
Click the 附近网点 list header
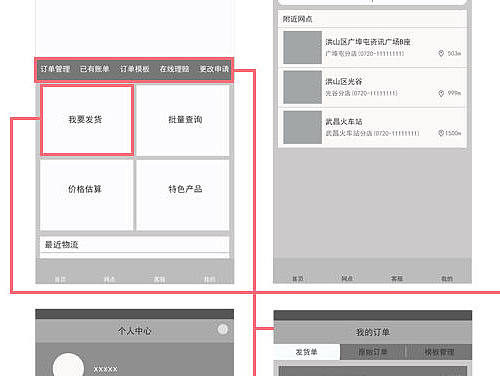(372, 19)
